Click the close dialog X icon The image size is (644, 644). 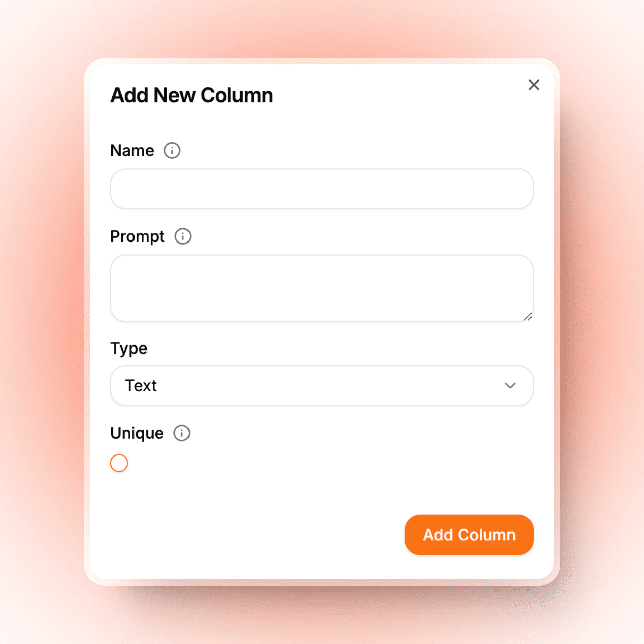coord(534,85)
